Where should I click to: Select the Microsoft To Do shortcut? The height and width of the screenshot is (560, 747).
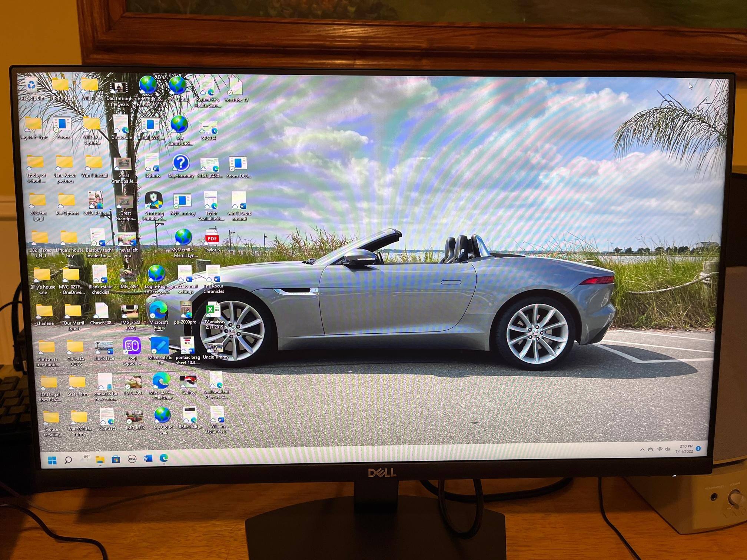[160, 346]
